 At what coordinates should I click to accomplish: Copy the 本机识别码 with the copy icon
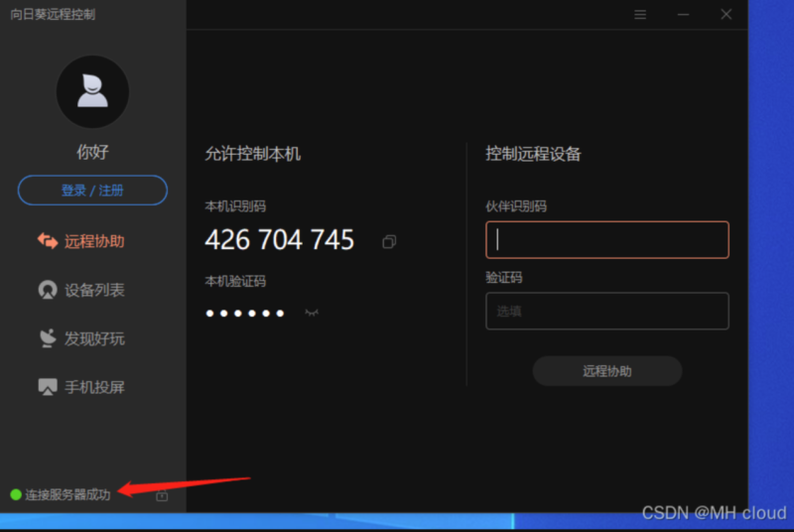tap(389, 241)
